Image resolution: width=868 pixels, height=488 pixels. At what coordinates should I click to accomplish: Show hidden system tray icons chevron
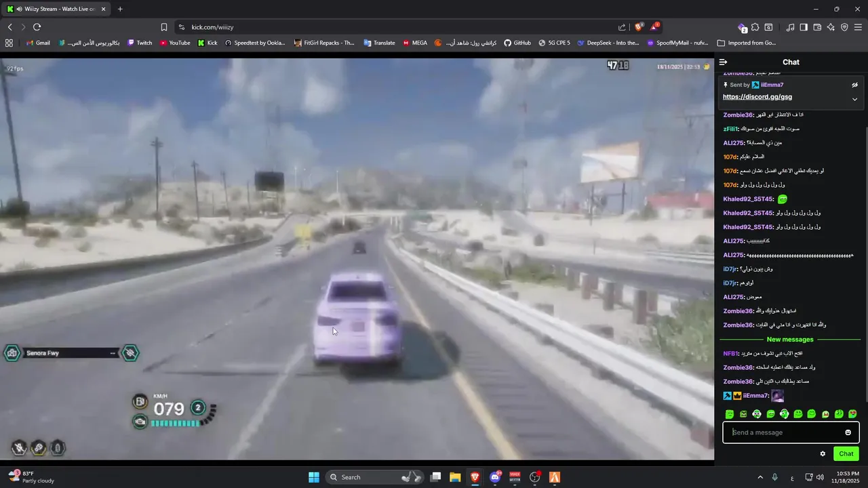click(760, 477)
